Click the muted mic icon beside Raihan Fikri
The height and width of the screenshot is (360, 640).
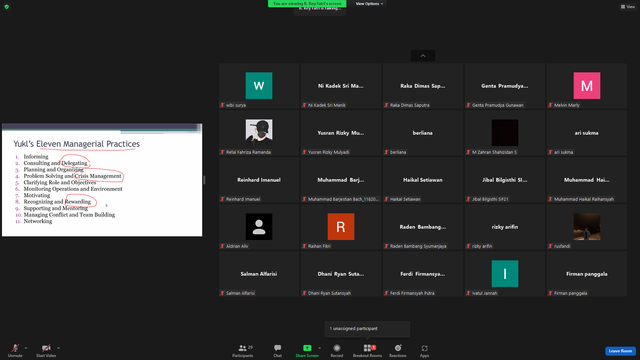304,246
